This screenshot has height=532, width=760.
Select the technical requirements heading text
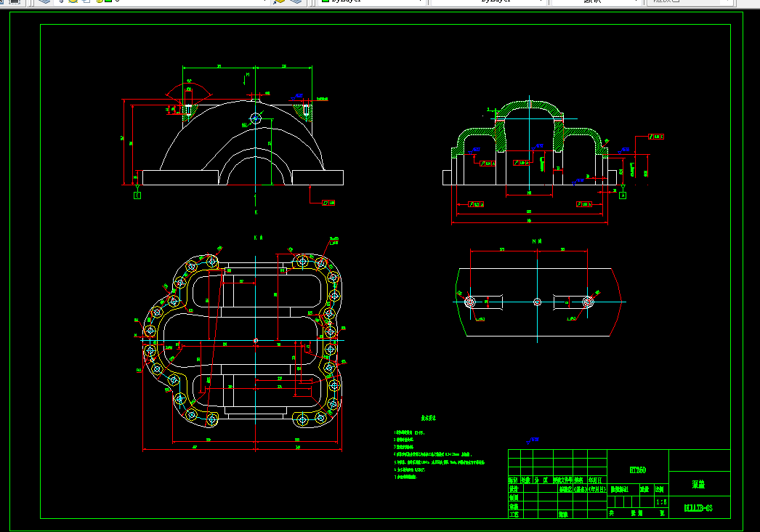[x=428, y=418]
